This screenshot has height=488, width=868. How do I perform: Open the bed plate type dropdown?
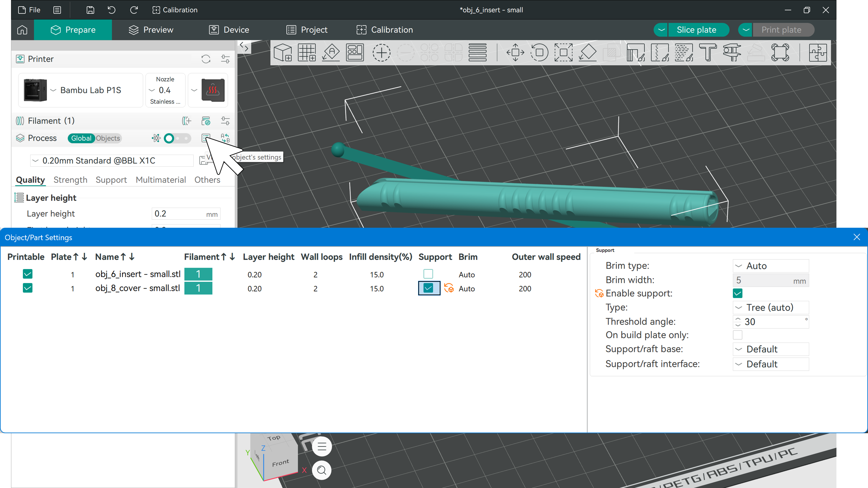[x=208, y=90]
